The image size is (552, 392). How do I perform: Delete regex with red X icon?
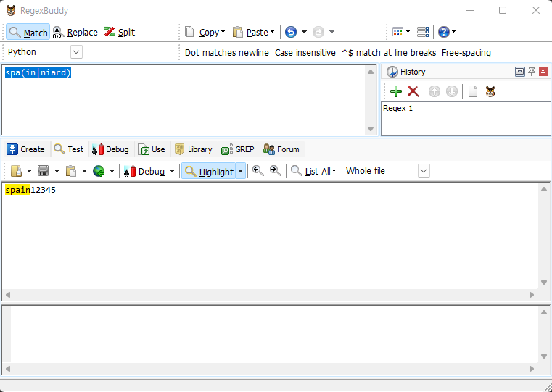[413, 91]
